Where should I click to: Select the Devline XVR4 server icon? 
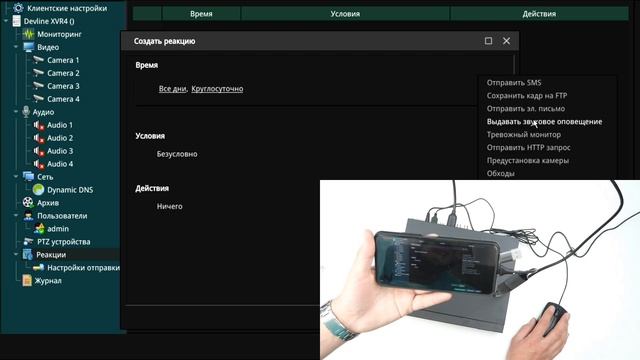point(16,21)
